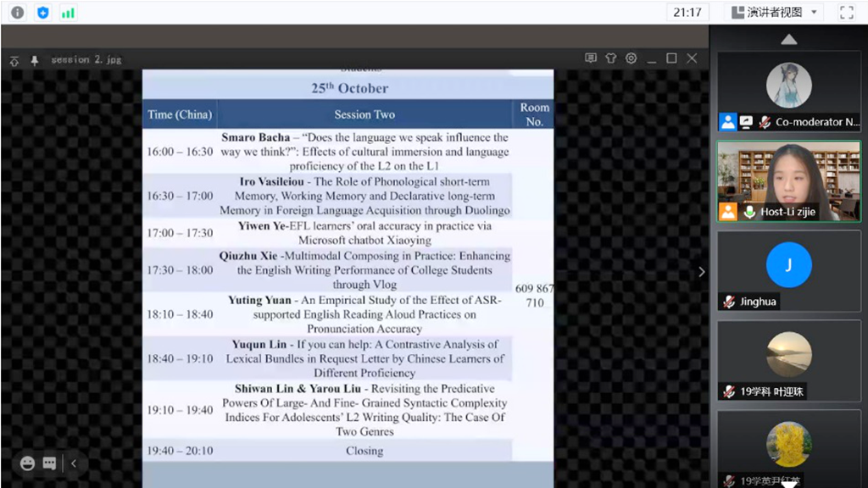The image size is (868, 488).
Task: Click the Smaro Bacha presenter name
Action: [x=256, y=137]
